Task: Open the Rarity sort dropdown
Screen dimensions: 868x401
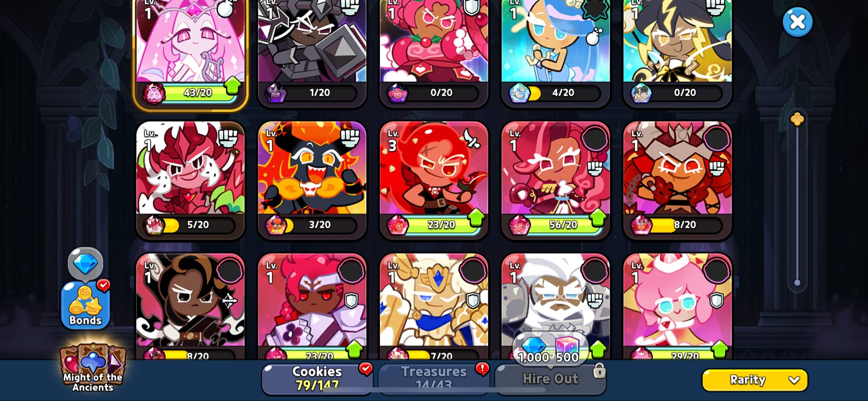Action: coord(755,380)
